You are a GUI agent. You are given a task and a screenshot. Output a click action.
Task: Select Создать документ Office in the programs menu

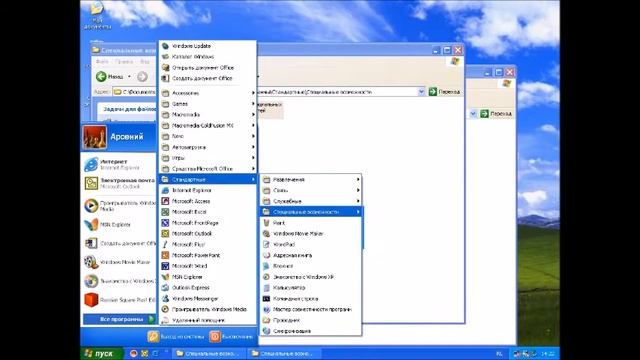(207, 78)
